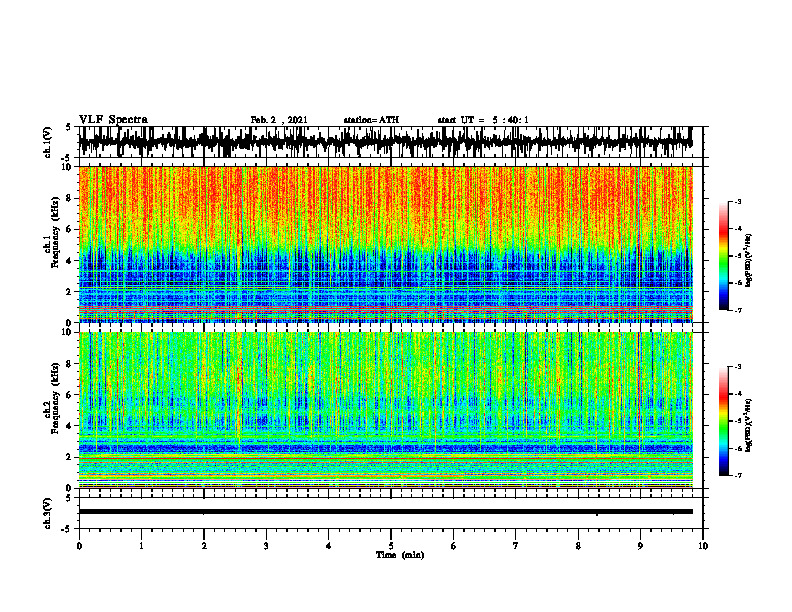Click the "-3" label on ch.2 colorbar
Image resolution: width=792 pixels, height=612 pixels.
pos(738,367)
